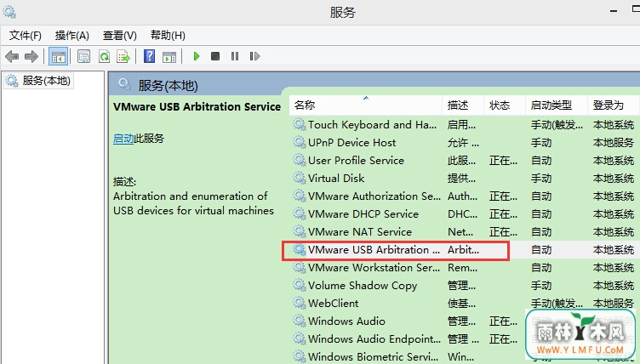Click the Pause service icon
The width and height of the screenshot is (640, 364).
[x=235, y=56]
